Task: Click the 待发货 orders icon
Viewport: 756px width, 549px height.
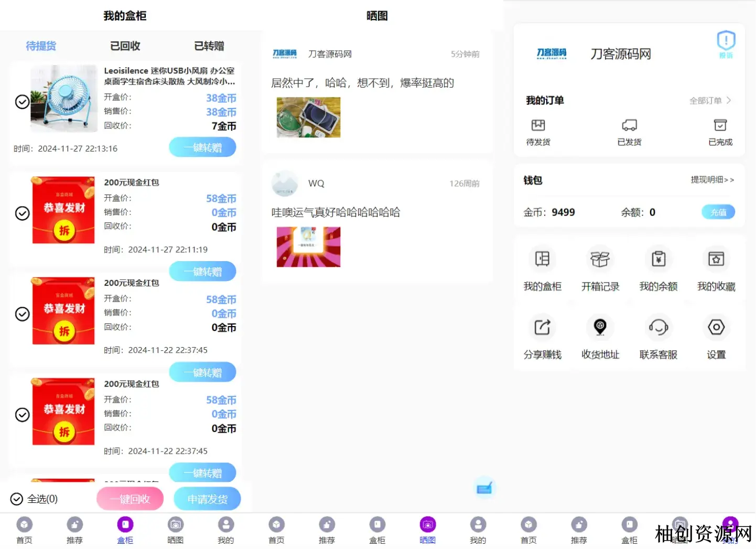Action: 538,125
